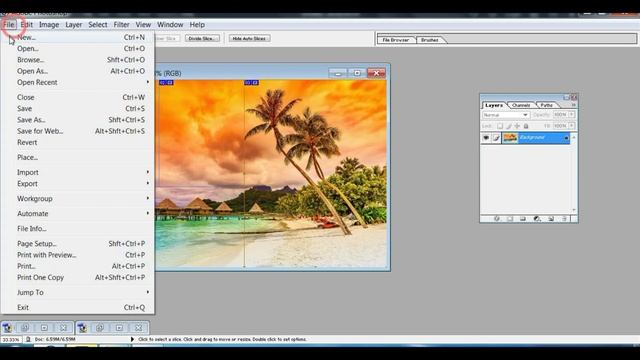Choose Open... from the File menu

(x=78, y=49)
